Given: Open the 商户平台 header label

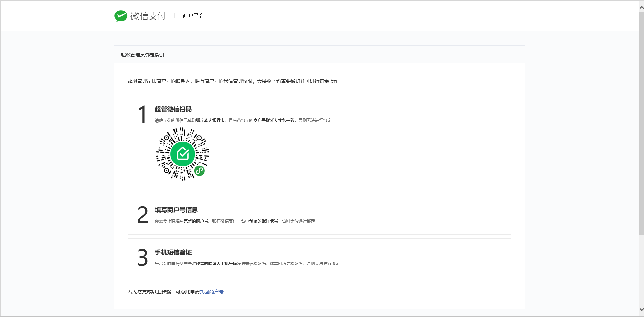Looking at the screenshot, I should (x=193, y=16).
